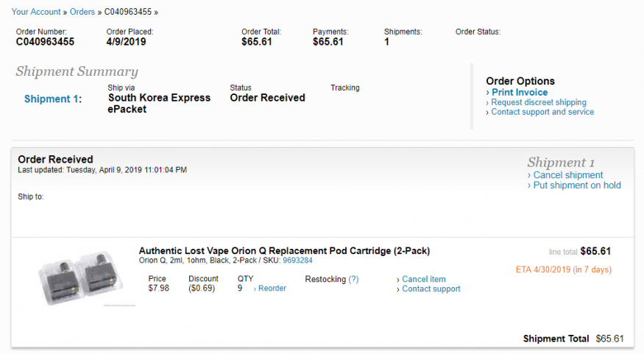Click the Order Status label
The width and height of the screenshot is (644, 354).
click(x=478, y=32)
